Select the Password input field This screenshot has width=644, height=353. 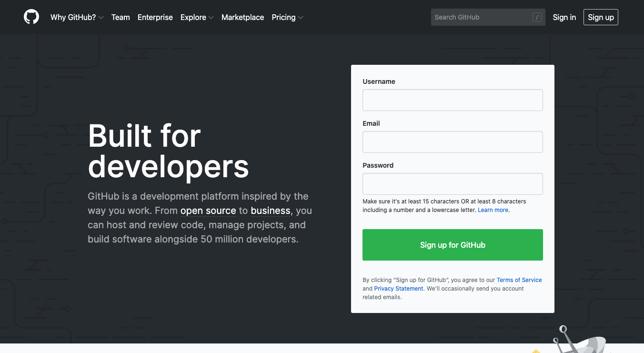(x=453, y=184)
